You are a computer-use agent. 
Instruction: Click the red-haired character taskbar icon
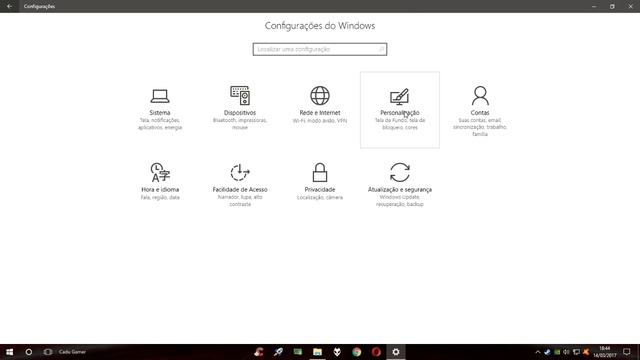point(259,352)
